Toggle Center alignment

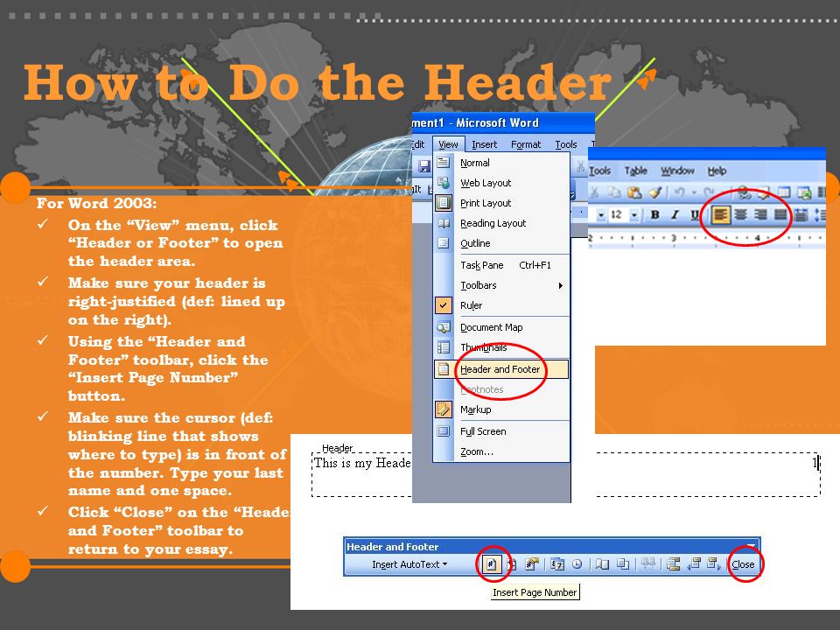[741, 215]
